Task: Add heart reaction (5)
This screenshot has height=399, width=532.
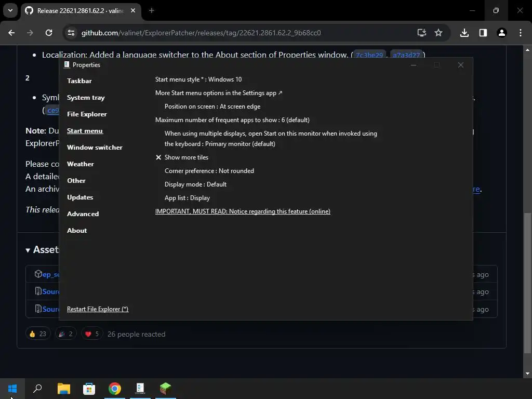Action: point(92,334)
